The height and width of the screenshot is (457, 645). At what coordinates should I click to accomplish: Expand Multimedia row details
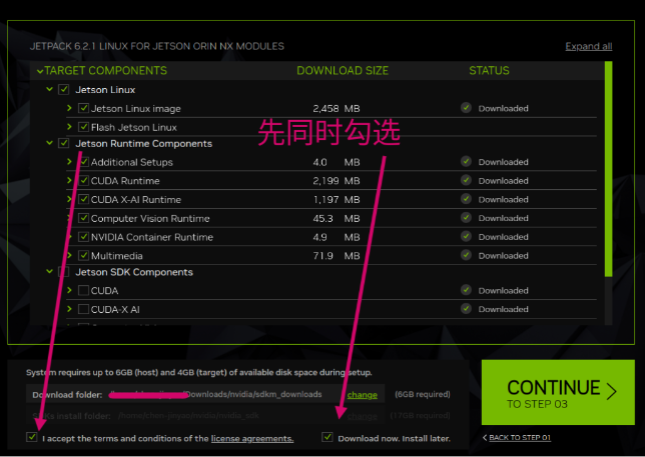(69, 255)
